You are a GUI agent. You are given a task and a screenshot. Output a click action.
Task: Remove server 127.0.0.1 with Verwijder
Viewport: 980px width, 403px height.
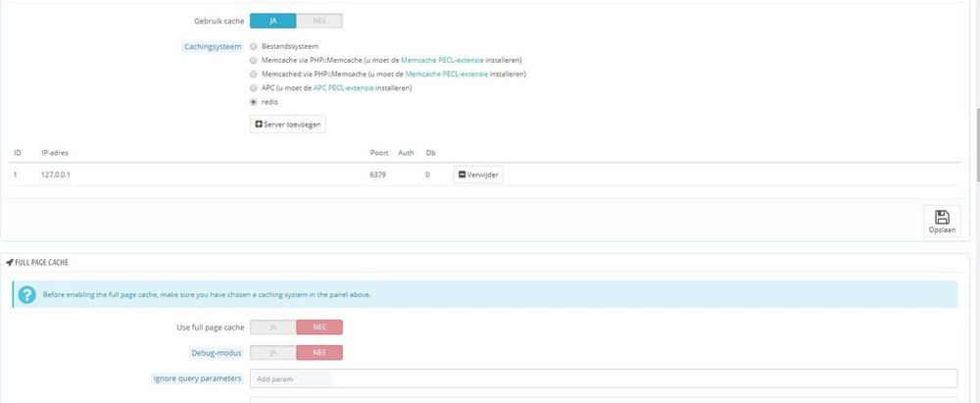point(477,175)
